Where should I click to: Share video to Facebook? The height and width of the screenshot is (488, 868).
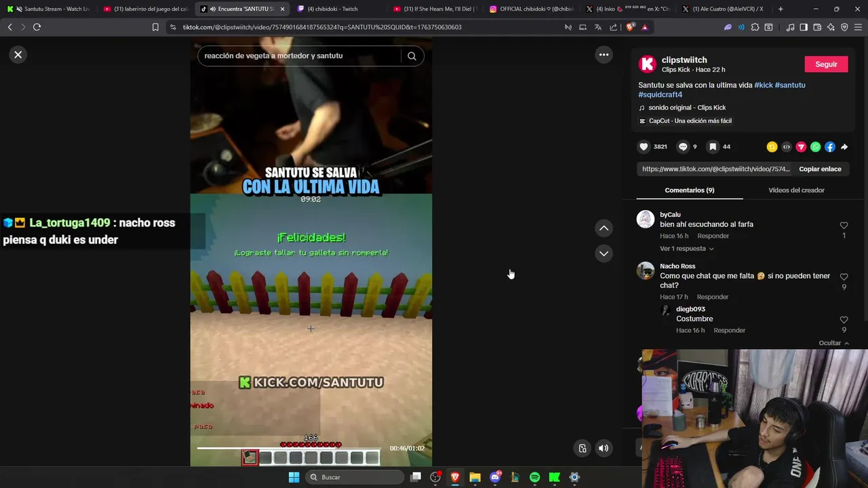(830, 147)
